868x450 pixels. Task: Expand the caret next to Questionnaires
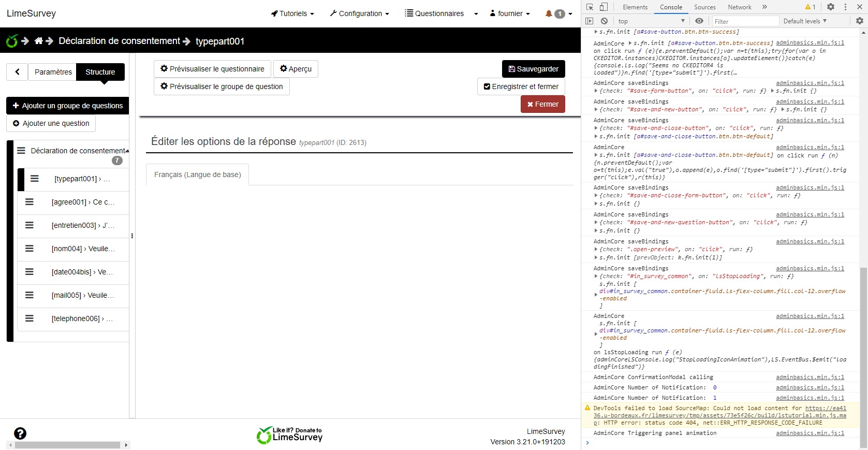click(x=476, y=14)
